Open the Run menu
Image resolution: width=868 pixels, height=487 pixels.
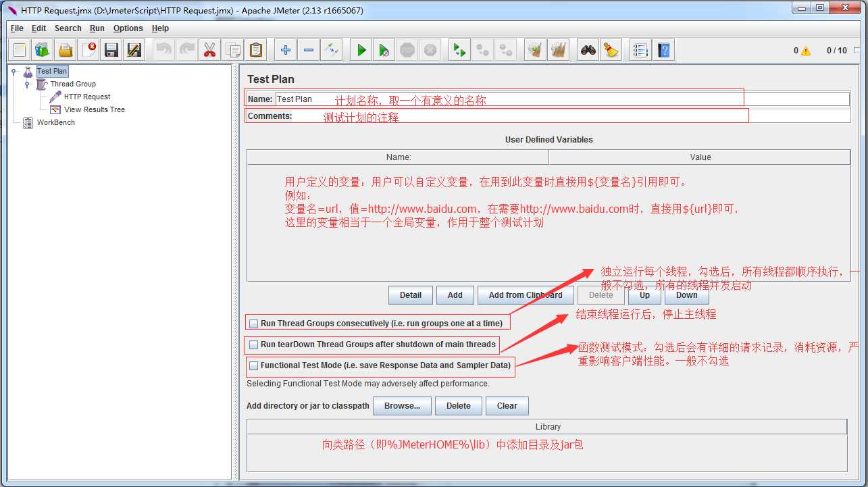pyautogui.click(x=97, y=28)
